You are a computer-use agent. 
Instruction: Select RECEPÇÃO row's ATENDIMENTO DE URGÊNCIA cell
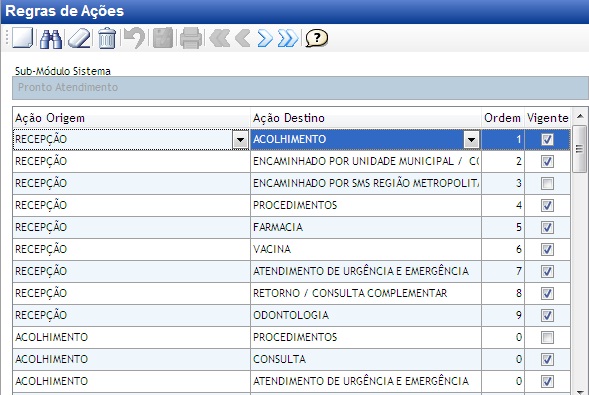(x=366, y=271)
